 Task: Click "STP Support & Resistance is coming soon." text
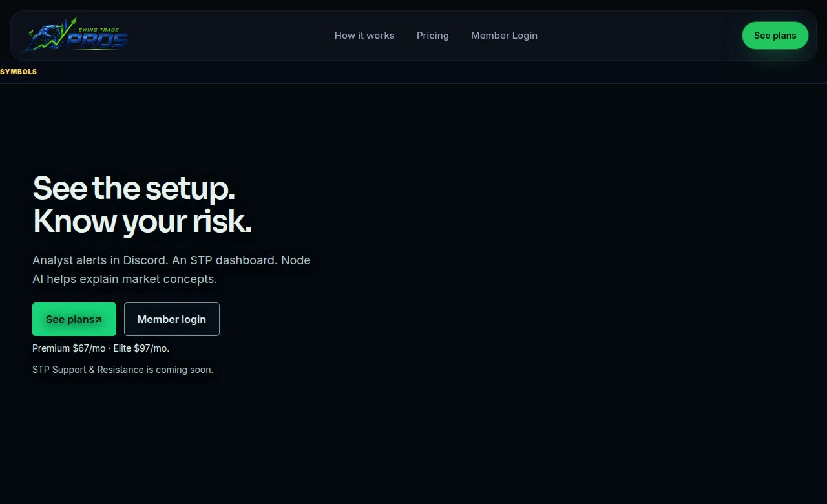[123, 370]
